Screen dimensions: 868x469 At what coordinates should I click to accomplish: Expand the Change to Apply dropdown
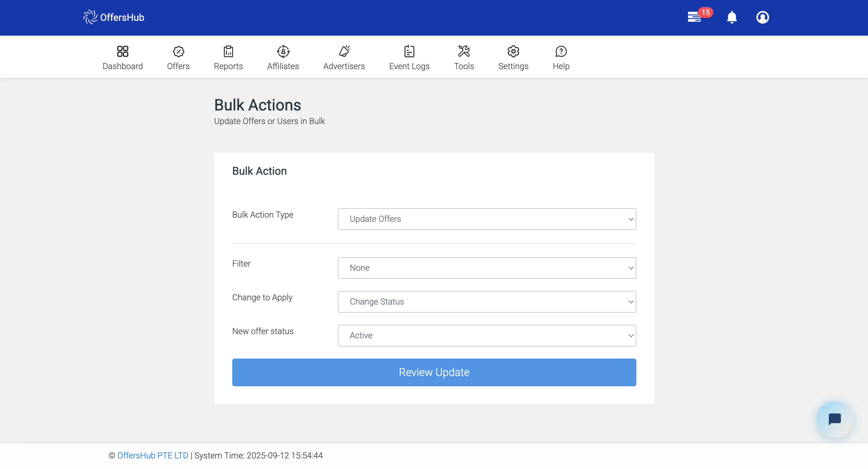(x=486, y=302)
